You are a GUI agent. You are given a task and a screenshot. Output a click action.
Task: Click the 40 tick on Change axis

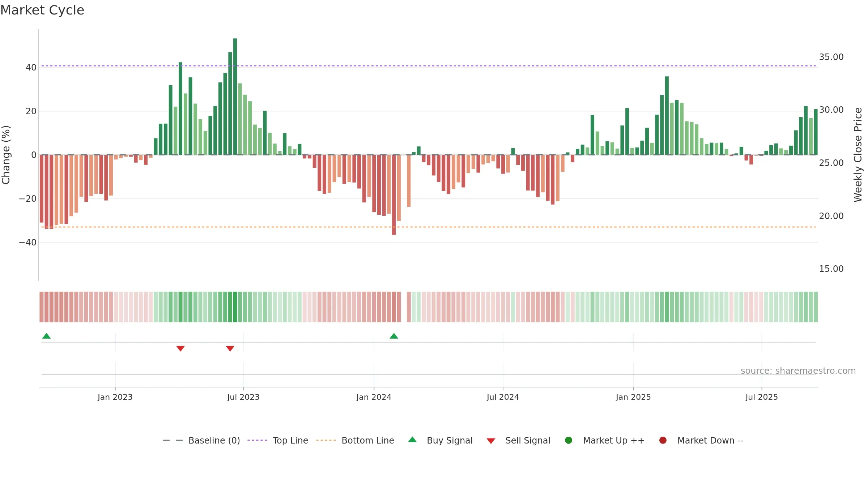31,68
